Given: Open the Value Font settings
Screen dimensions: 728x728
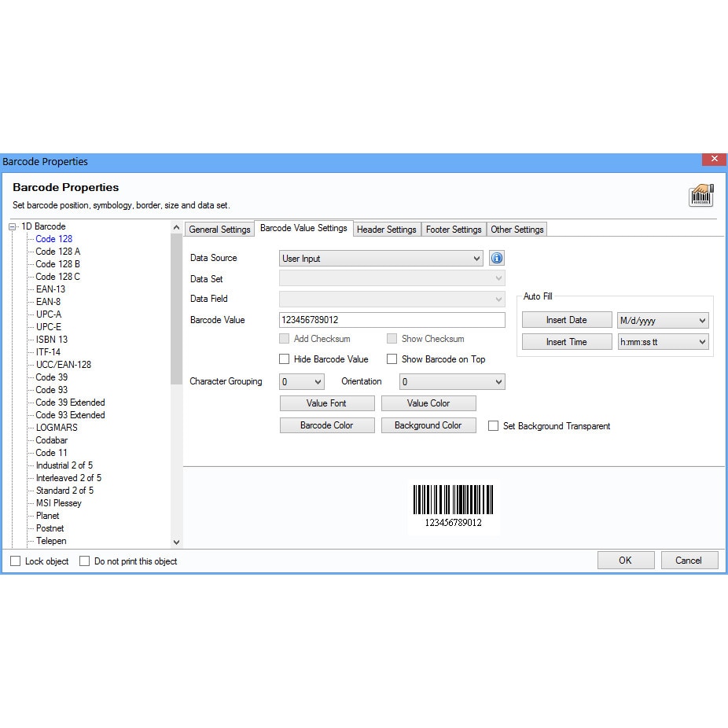Looking at the screenshot, I should tap(326, 403).
